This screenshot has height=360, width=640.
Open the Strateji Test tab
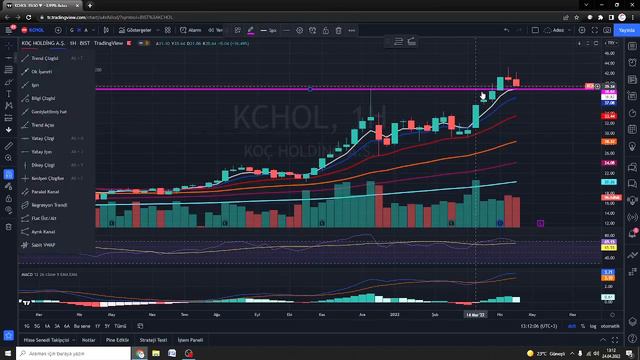tap(153, 340)
